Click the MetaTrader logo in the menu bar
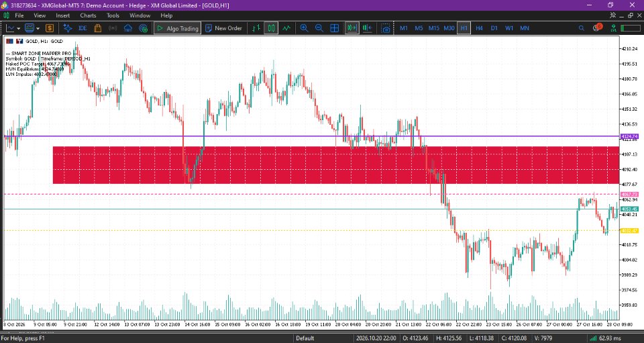644x343 pixels. 6,15
